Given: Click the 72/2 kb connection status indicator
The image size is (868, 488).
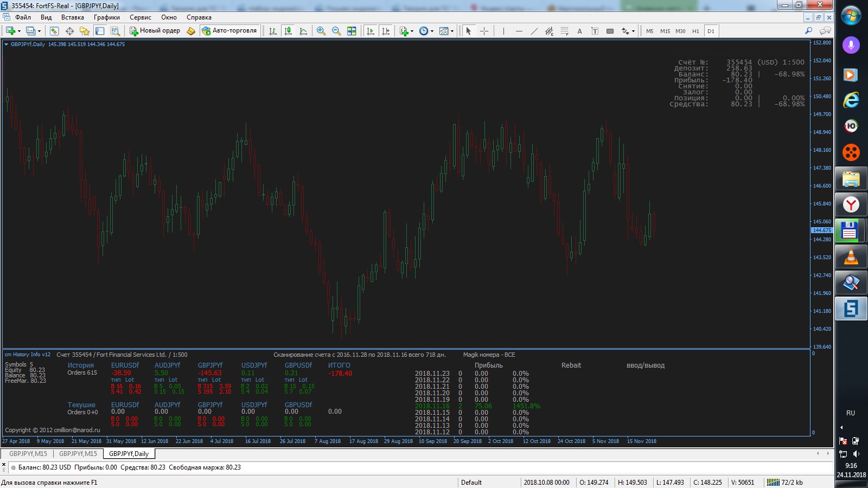Looking at the screenshot, I should coord(784,482).
